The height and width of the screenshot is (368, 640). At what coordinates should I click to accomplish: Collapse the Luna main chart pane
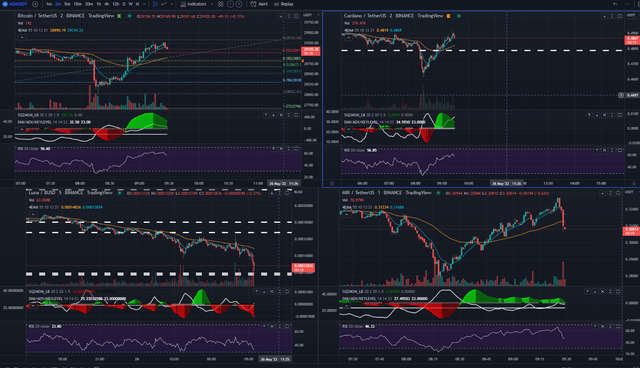click(x=280, y=193)
